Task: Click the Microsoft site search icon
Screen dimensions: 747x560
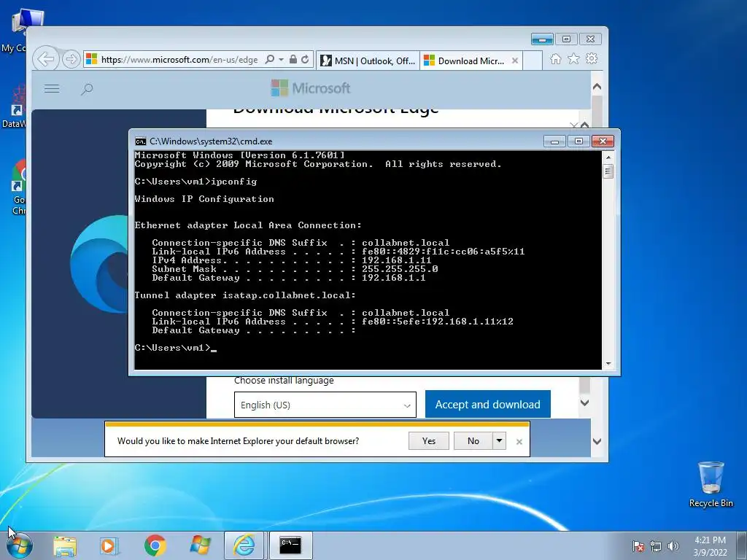Action: (87, 89)
